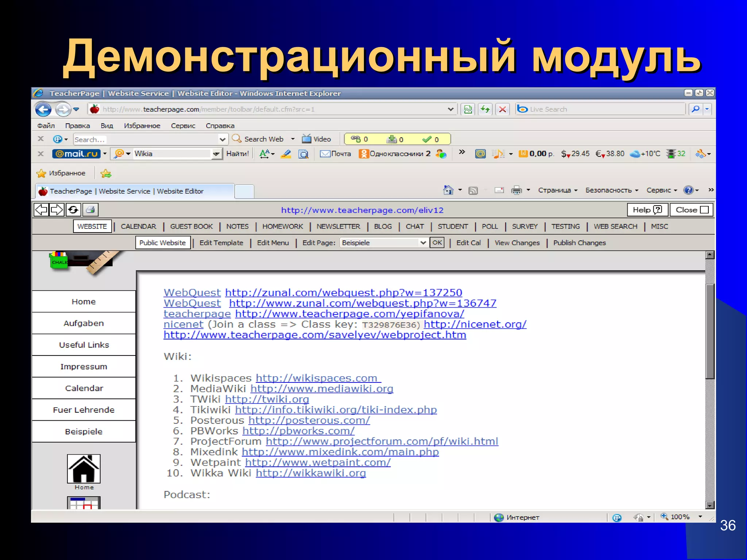Open the http://wikispaces.com link
The width and height of the screenshot is (747, 560).
point(318,378)
